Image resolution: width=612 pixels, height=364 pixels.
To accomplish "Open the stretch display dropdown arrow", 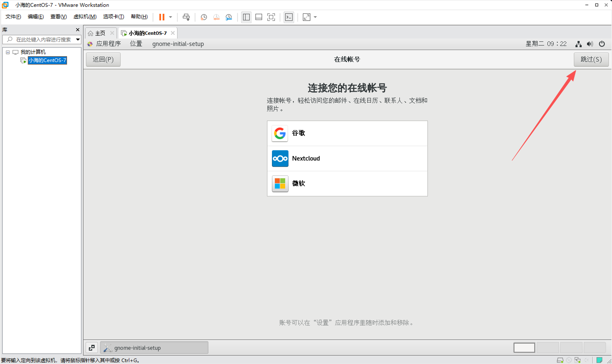I will click(x=315, y=17).
